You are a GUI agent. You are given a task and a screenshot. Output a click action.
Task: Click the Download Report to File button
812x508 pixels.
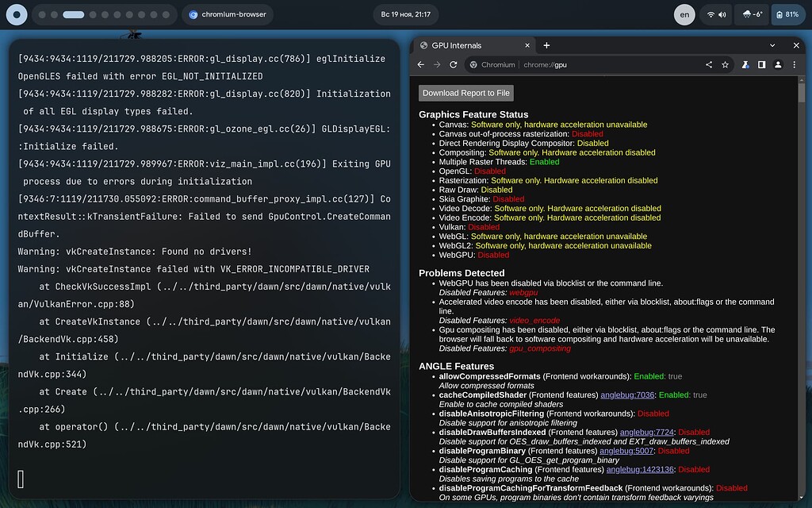(466, 93)
